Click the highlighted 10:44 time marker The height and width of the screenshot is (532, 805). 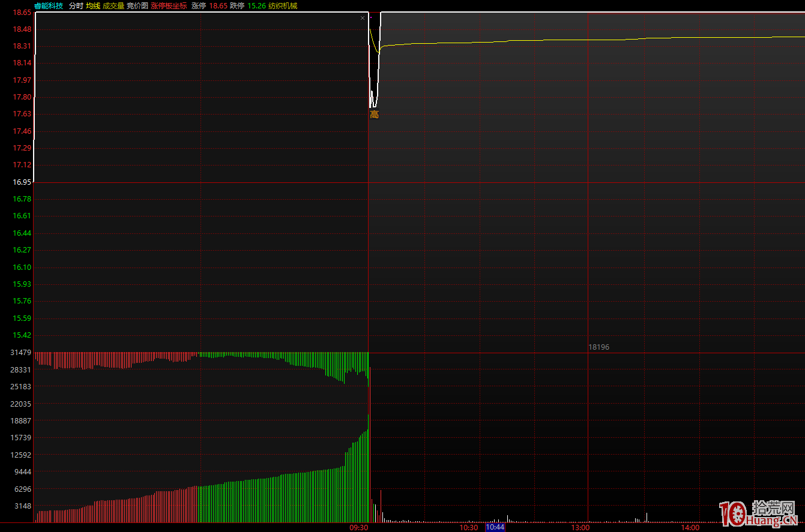(x=495, y=527)
